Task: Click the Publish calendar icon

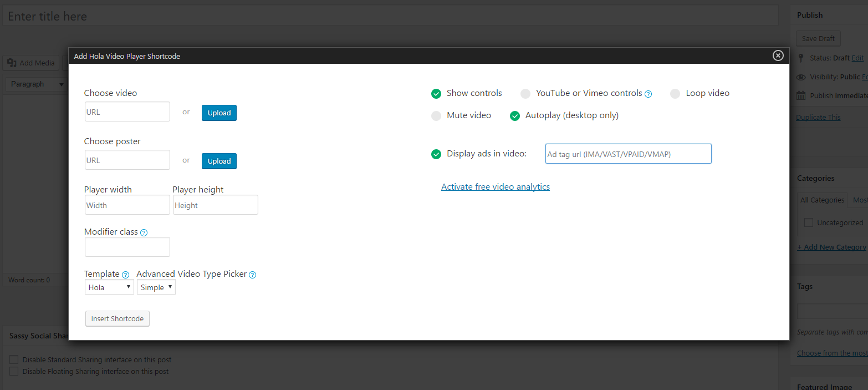Action: tap(801, 95)
